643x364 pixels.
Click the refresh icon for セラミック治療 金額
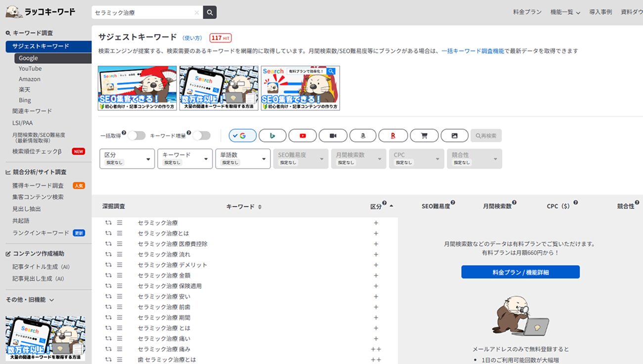click(108, 275)
